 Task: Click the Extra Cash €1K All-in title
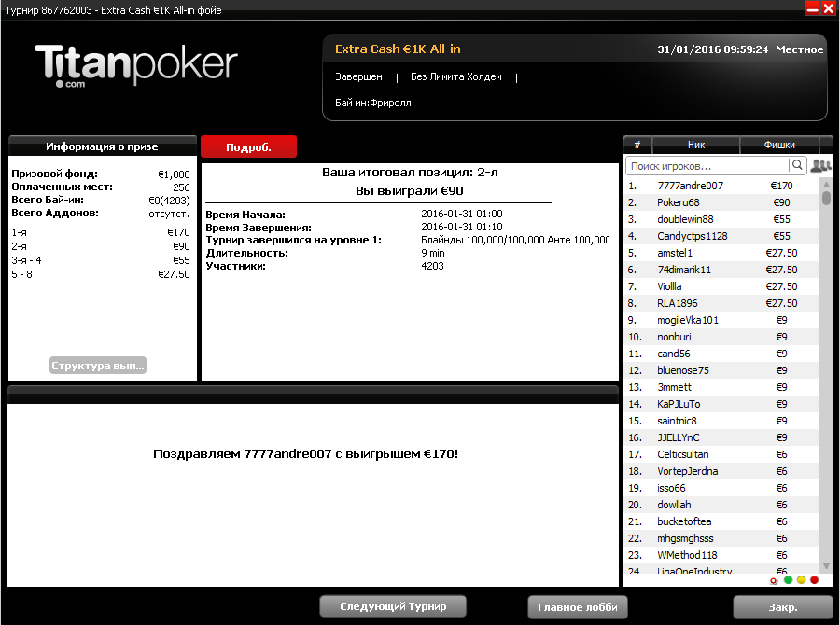pos(398,49)
